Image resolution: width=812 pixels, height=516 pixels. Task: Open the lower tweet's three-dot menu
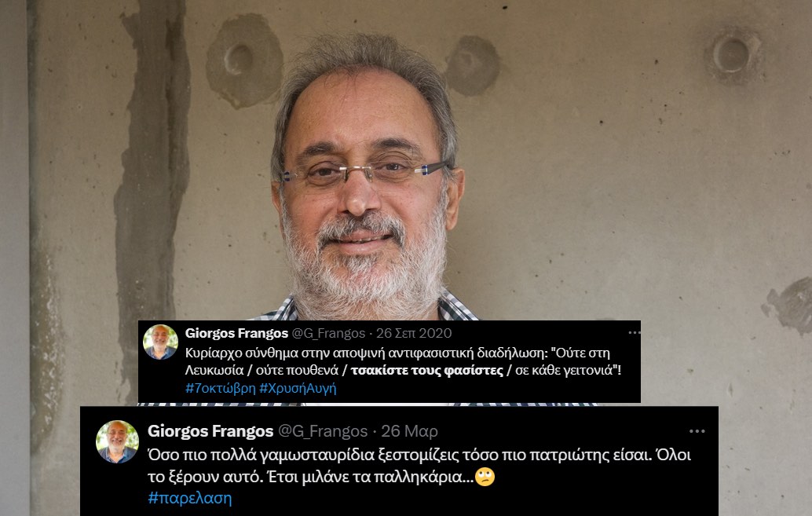click(x=697, y=431)
